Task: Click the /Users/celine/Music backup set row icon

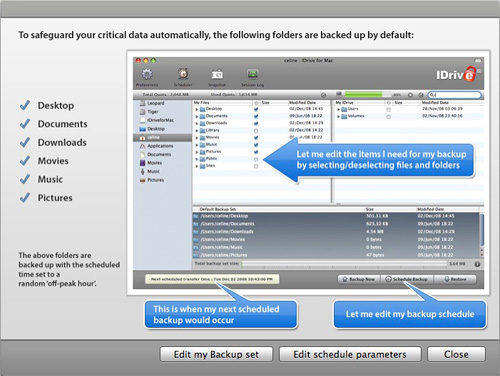Action: [x=196, y=248]
